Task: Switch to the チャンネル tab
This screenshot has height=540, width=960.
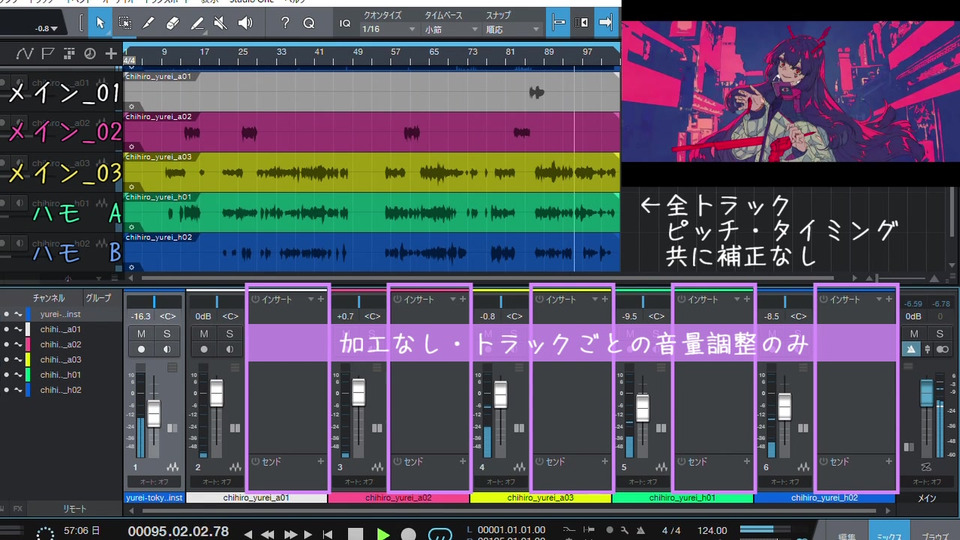Action: (x=49, y=298)
